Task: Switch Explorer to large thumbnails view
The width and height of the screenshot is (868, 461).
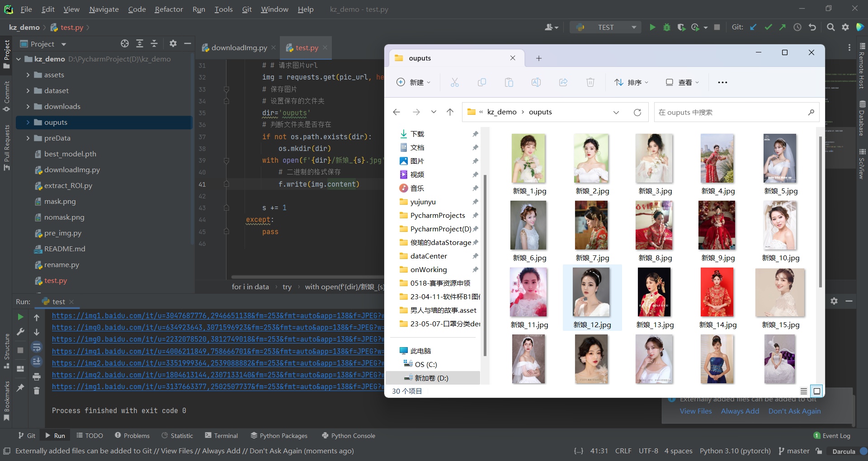Action: pos(817,391)
